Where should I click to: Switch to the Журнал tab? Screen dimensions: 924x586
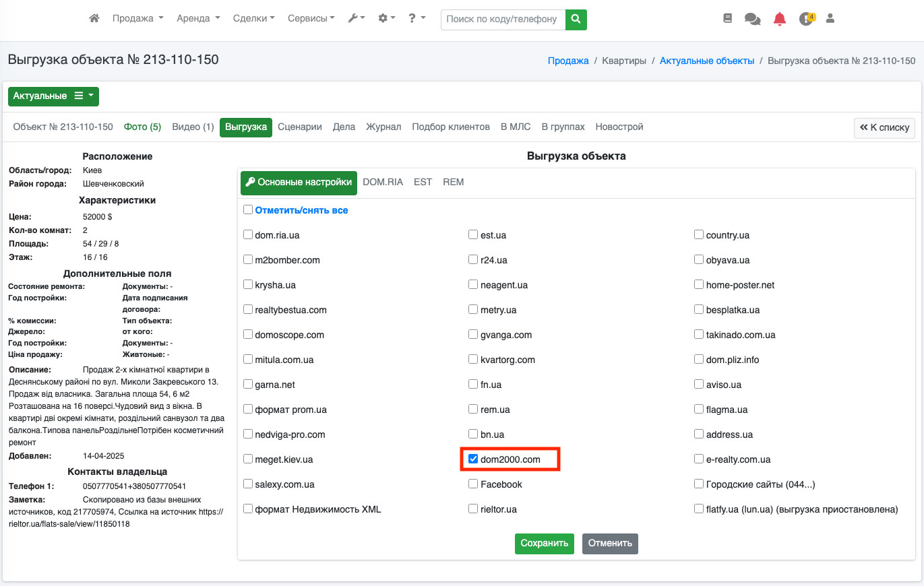383,127
